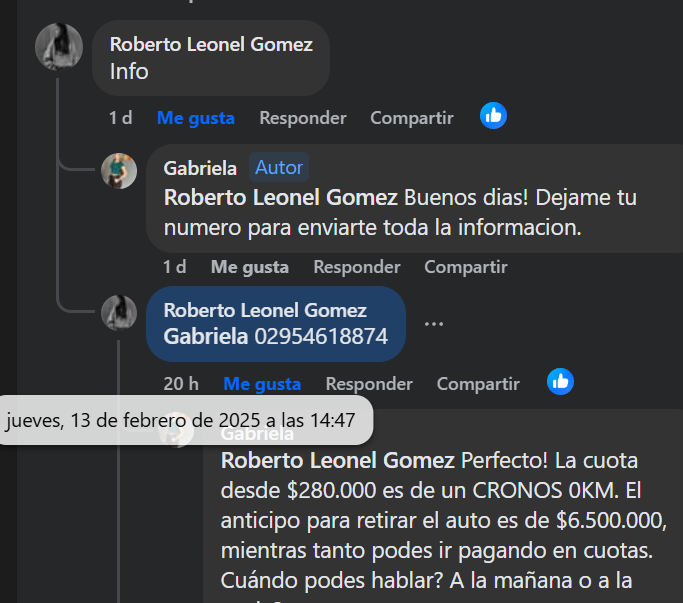Click Roberto Leonel Gomez mention in Perfecto reply
Viewport: 683px width, 603px height.
click(337, 461)
